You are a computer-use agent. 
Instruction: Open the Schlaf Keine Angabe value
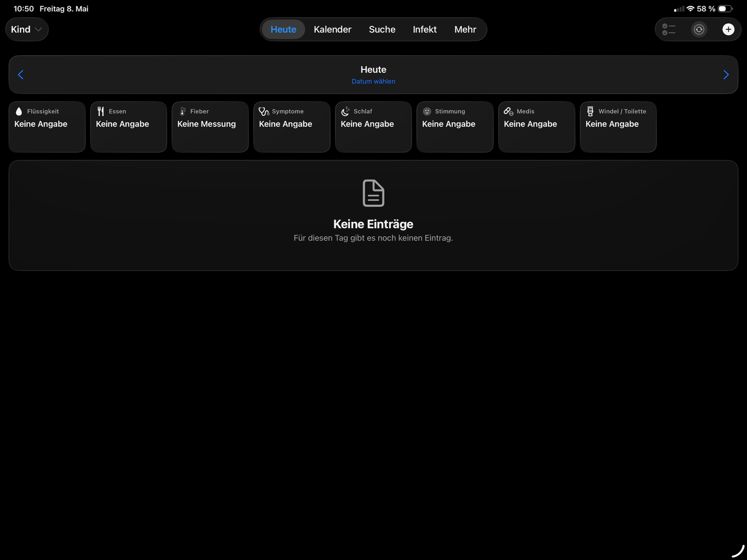[367, 124]
